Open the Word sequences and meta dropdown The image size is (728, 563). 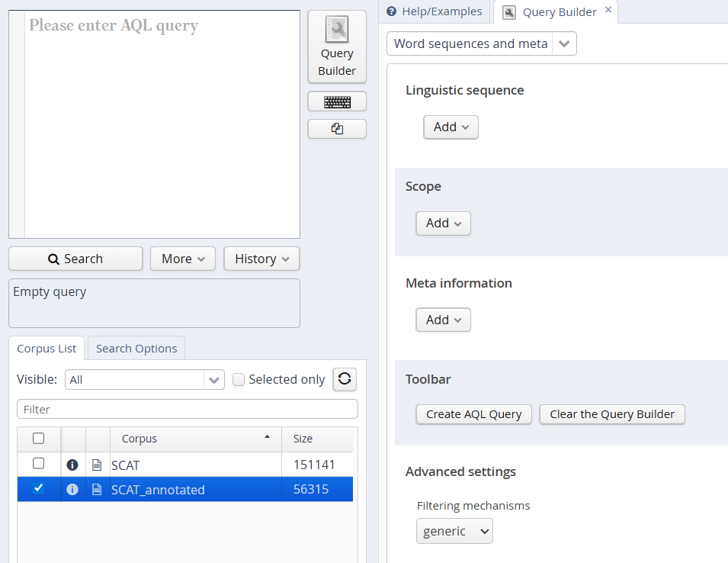(563, 43)
